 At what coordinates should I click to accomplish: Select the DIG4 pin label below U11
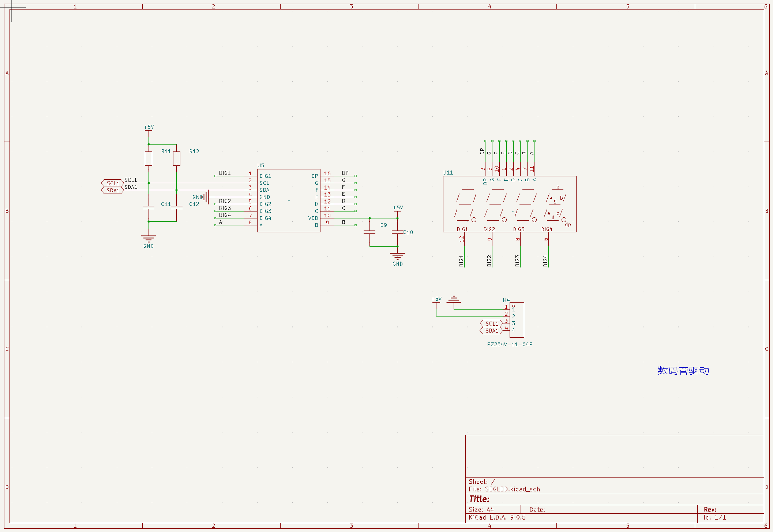[x=545, y=261]
